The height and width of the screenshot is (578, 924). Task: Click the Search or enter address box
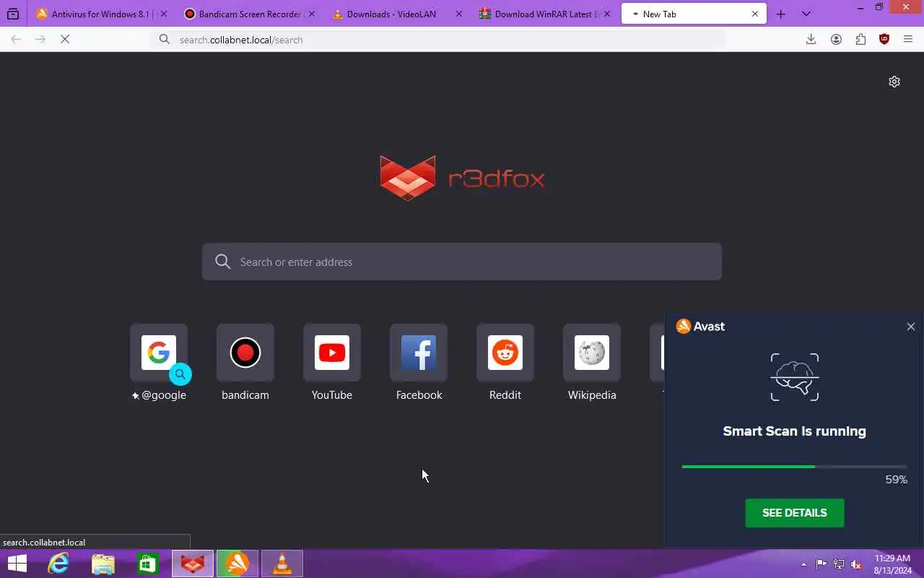pos(462,262)
